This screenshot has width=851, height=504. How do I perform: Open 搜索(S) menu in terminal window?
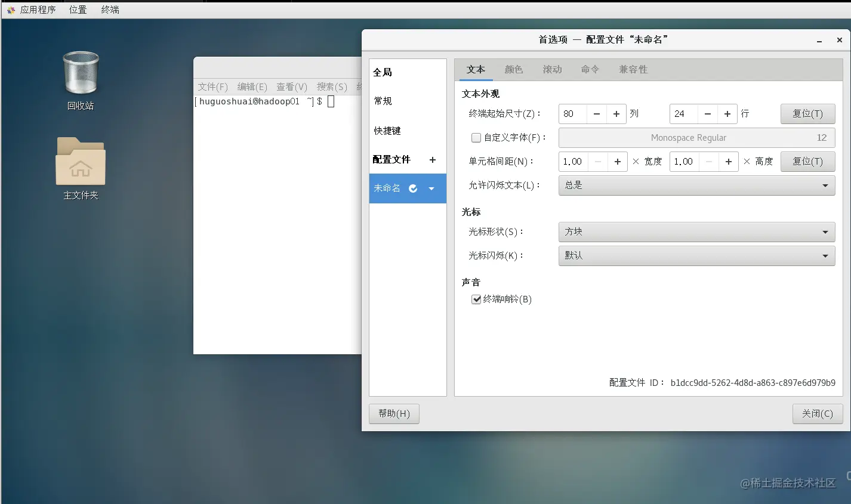(332, 86)
